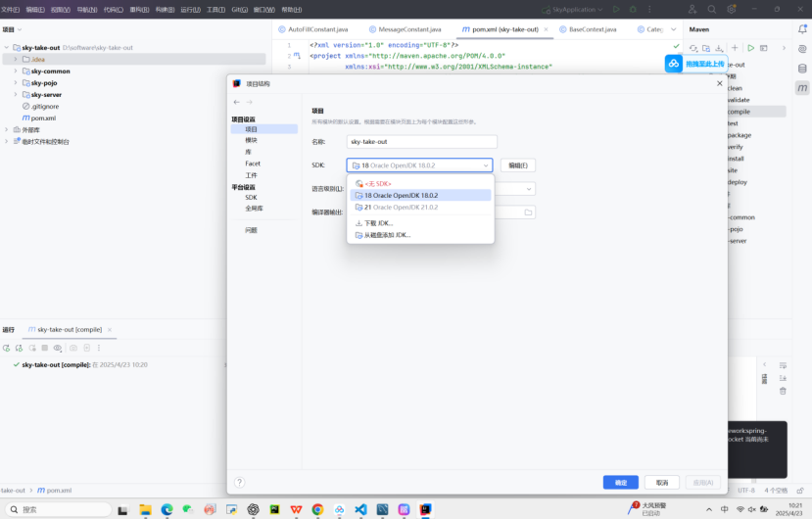This screenshot has height=519, width=812.
Task: Click the Windows taskbar search box
Action: point(59,509)
